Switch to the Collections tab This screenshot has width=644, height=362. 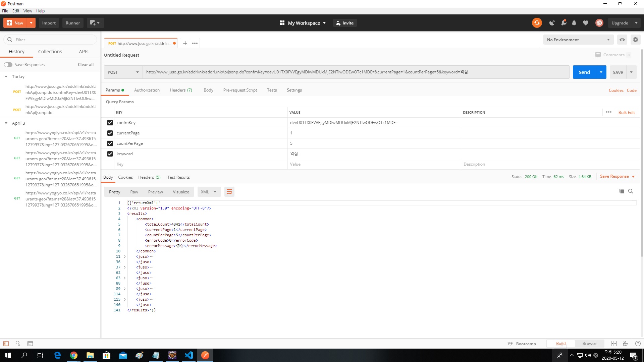pyautogui.click(x=50, y=52)
